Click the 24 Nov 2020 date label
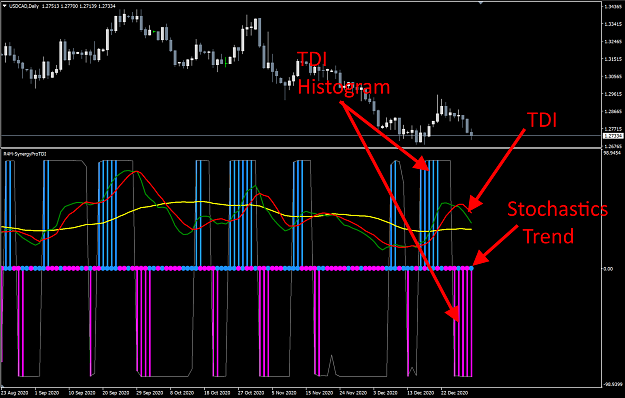 (353, 393)
